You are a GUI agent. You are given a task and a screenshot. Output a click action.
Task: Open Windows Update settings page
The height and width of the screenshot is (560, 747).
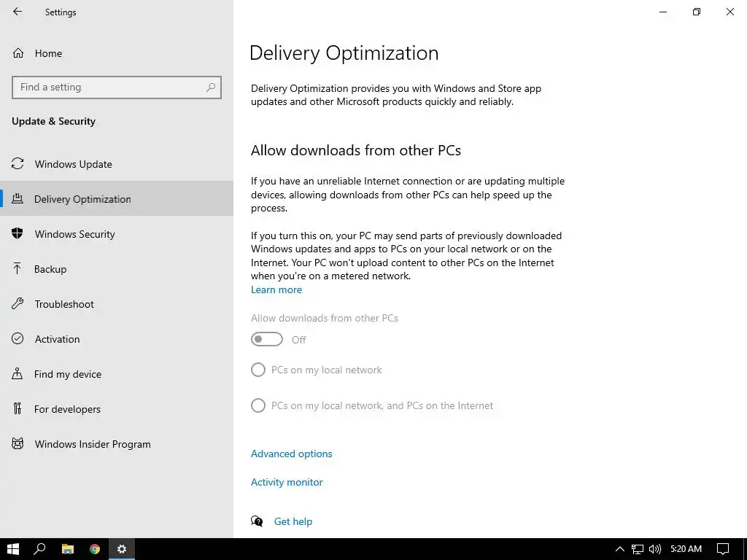pos(117,164)
